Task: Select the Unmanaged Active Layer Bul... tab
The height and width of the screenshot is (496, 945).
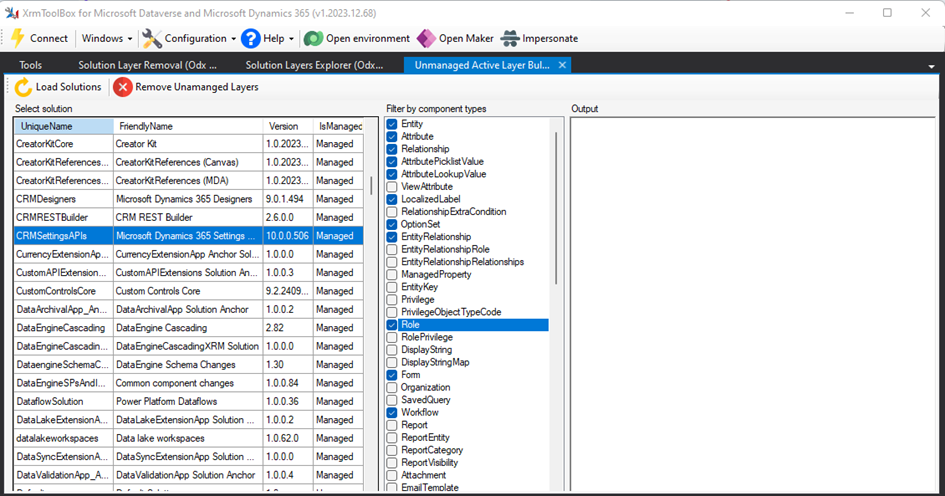Action: click(482, 65)
